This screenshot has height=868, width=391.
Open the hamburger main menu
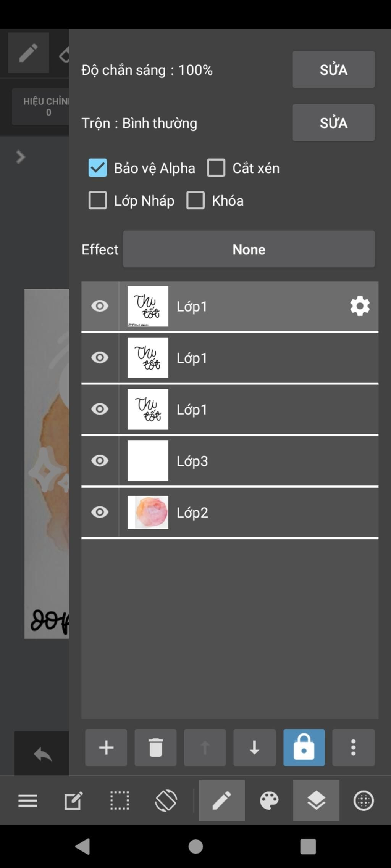(x=28, y=800)
